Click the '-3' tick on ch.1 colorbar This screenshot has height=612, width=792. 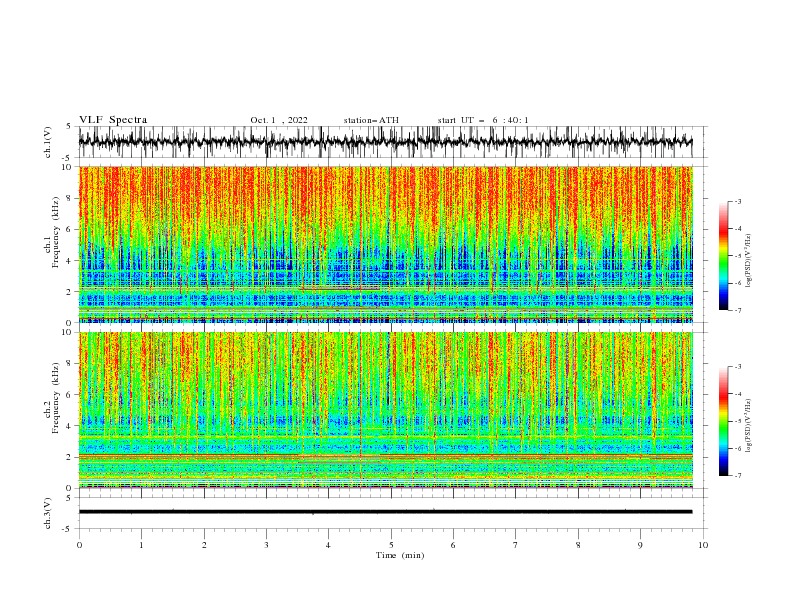click(x=737, y=201)
